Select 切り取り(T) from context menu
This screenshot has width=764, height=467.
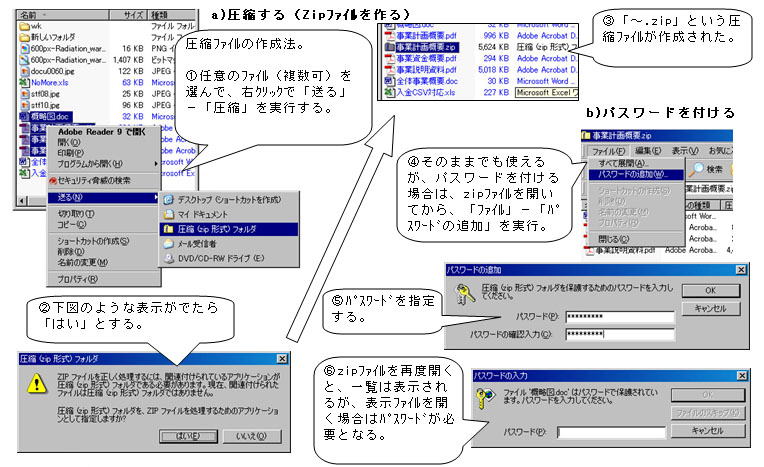[76, 214]
